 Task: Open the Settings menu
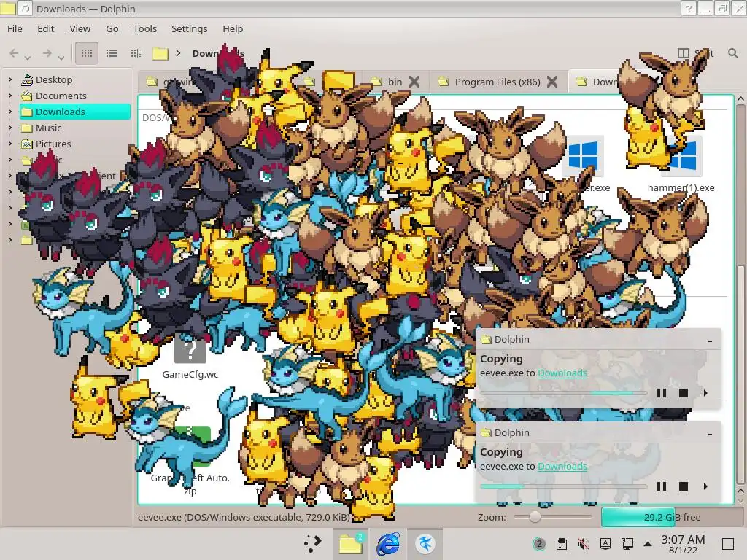click(x=189, y=28)
